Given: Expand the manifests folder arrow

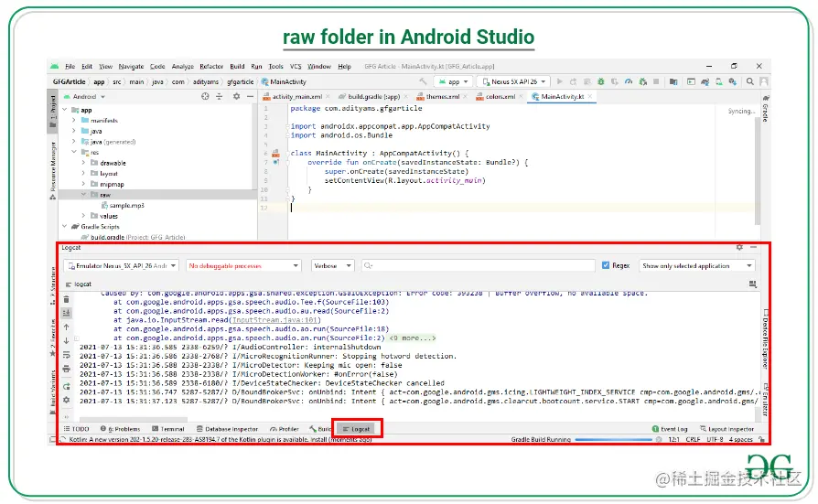Looking at the screenshot, I should [74, 120].
